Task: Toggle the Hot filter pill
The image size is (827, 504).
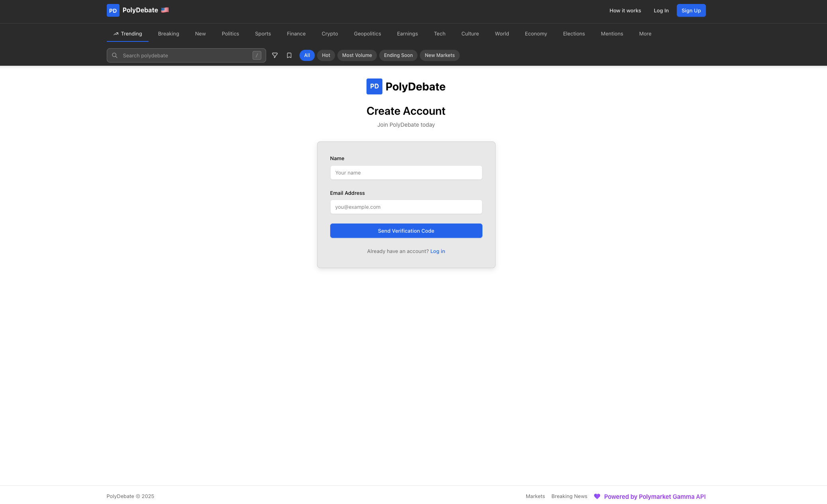Action: [x=326, y=55]
